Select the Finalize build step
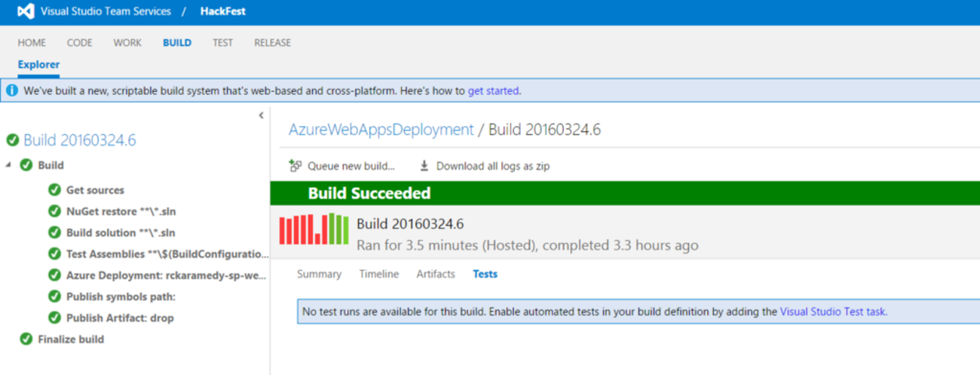 [71, 340]
